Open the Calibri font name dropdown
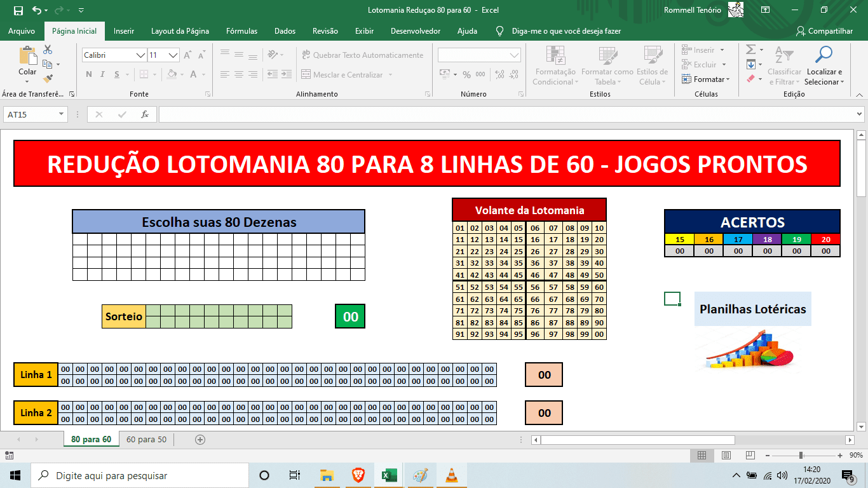 point(140,55)
